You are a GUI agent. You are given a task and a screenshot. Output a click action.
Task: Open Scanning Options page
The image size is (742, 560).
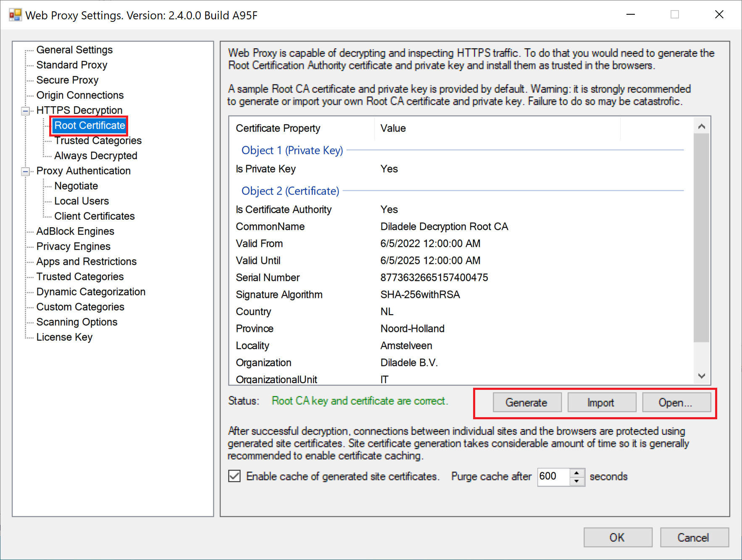tap(77, 322)
